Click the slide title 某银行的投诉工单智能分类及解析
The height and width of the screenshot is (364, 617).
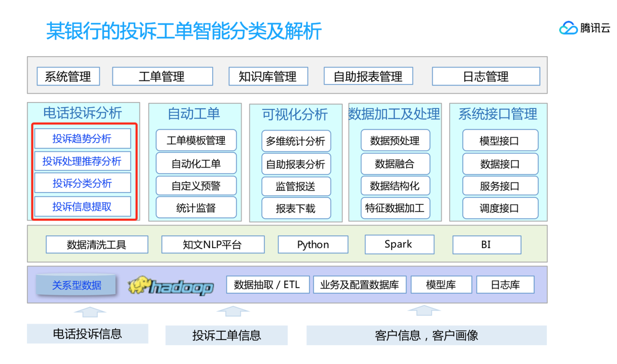184,31
